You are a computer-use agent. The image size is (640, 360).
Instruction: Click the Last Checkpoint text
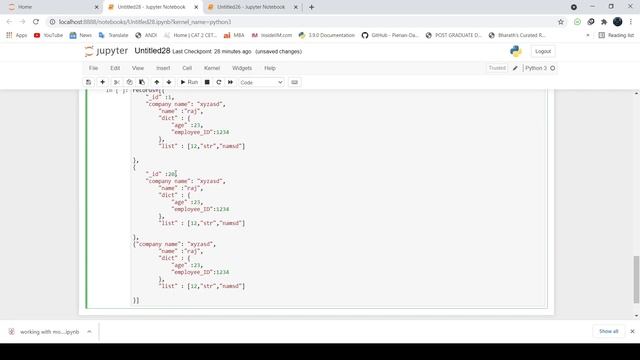coord(211,51)
